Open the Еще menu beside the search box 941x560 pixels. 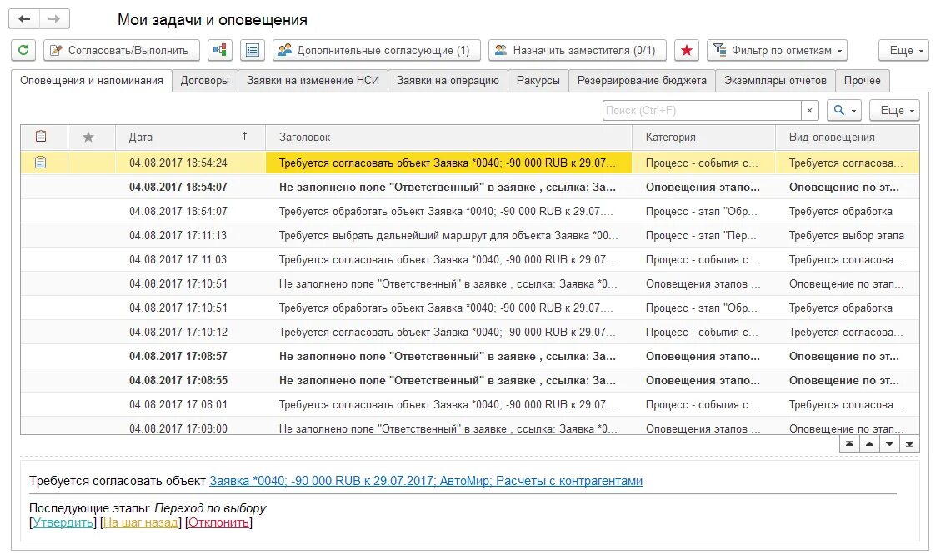[893, 109]
